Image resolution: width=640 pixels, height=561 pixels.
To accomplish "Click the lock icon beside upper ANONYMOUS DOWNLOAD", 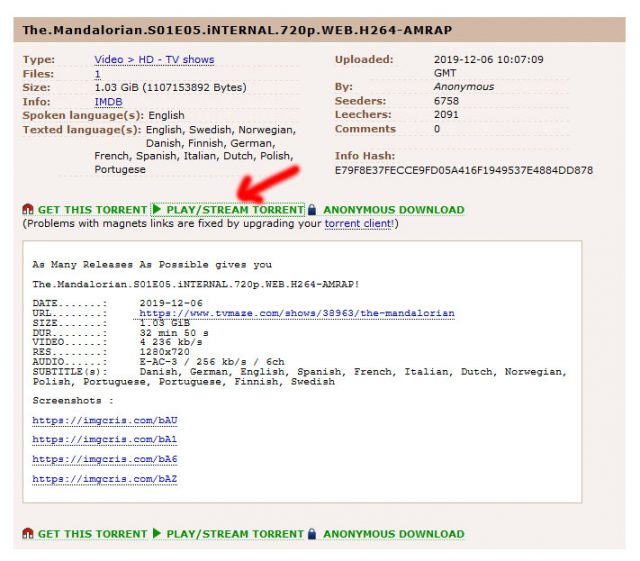I will click(312, 209).
